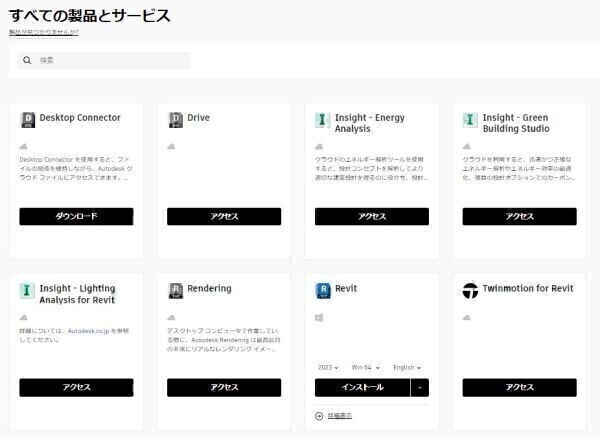Open the Win 64 platform dropdown
600x437 pixels.
[x=365, y=367]
